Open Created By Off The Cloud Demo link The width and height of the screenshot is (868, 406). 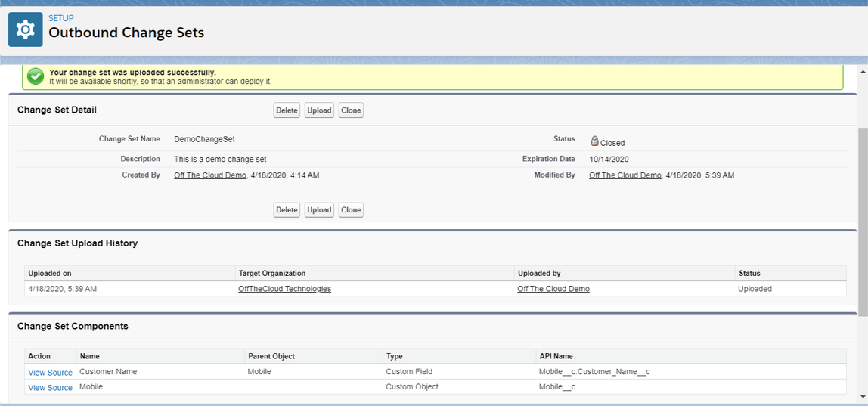click(209, 175)
